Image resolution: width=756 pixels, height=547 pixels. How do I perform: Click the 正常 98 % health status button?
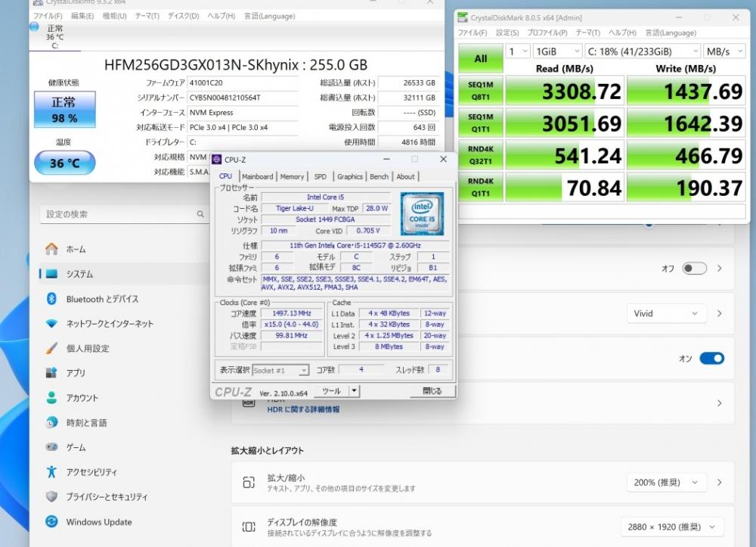click(x=64, y=110)
